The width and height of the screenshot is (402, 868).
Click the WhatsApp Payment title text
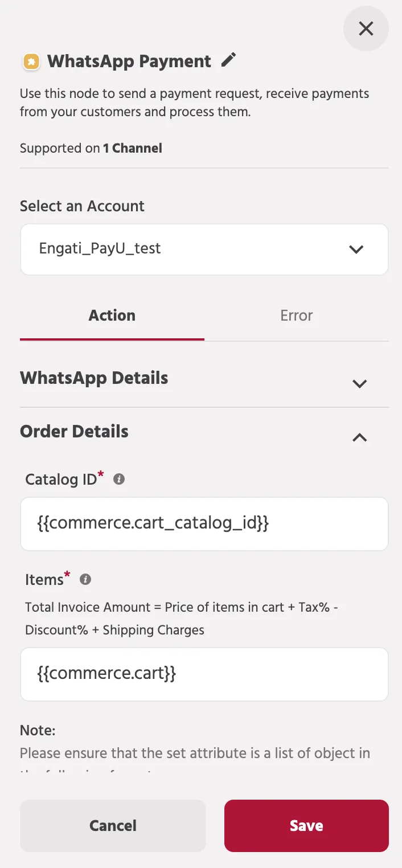129,61
